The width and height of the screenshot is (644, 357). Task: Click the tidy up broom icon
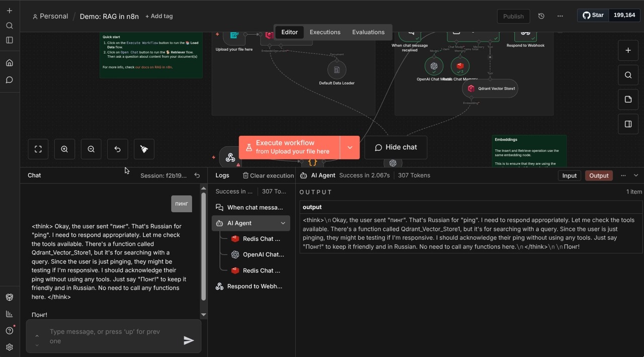point(144,149)
